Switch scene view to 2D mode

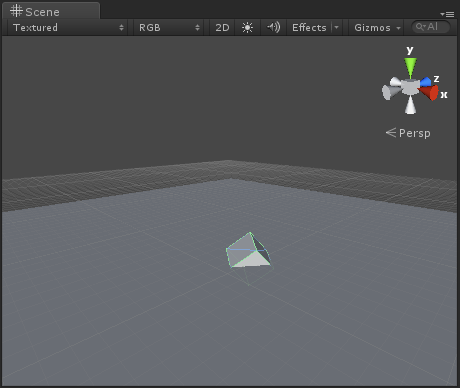pyautogui.click(x=222, y=27)
